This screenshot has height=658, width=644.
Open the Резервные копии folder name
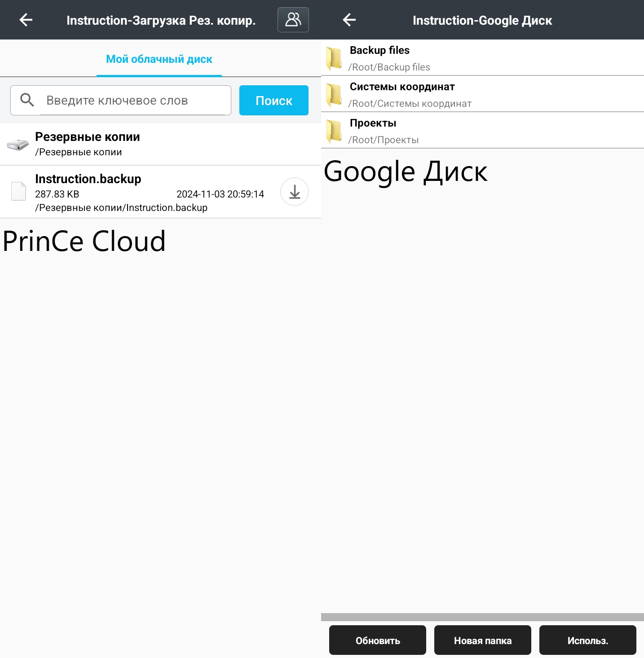coord(88,137)
